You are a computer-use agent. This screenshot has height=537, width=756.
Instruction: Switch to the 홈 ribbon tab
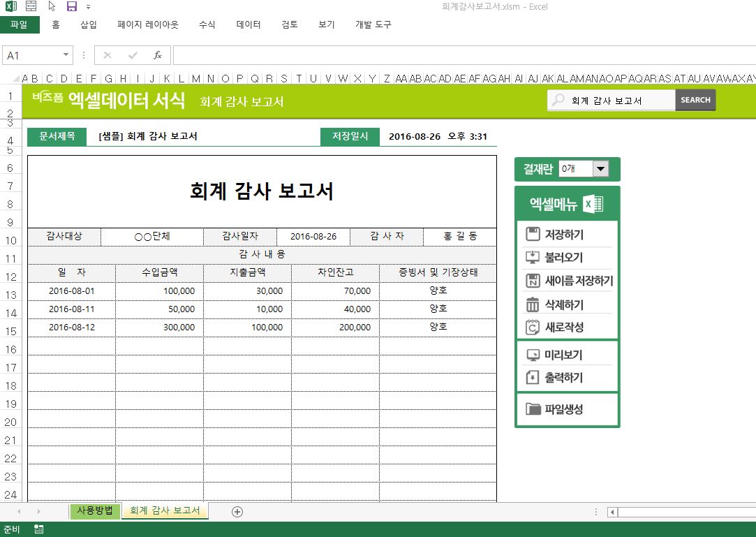coord(56,24)
